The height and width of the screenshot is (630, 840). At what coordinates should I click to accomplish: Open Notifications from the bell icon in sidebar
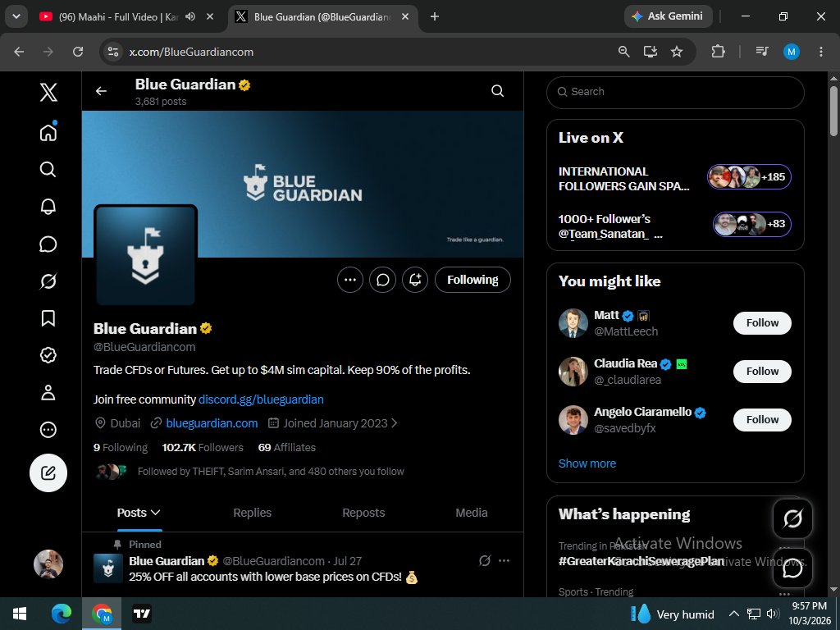(x=48, y=206)
